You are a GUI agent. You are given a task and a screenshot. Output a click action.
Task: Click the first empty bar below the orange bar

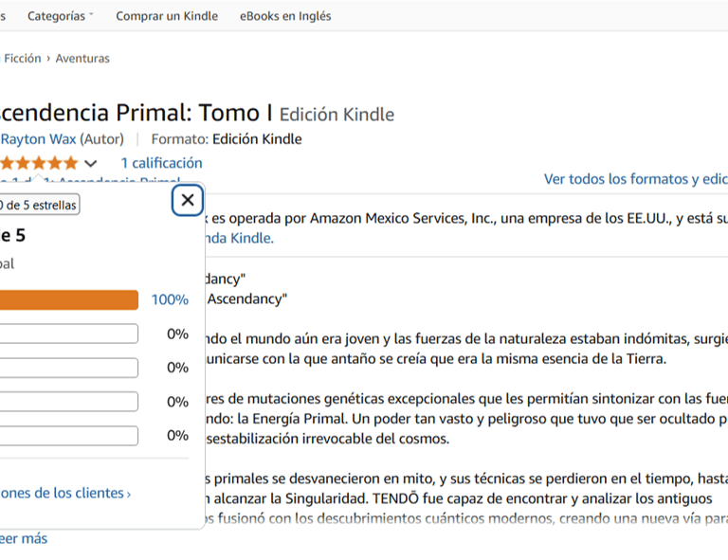pyautogui.click(x=68, y=334)
